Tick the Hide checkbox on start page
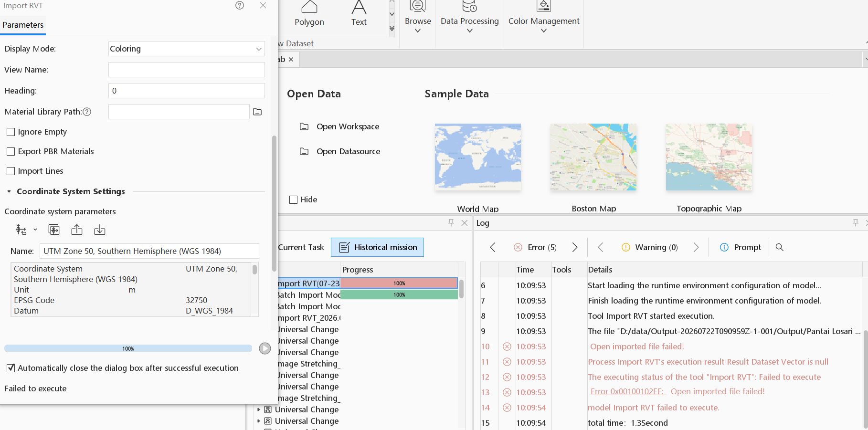The image size is (868, 430). 294,199
